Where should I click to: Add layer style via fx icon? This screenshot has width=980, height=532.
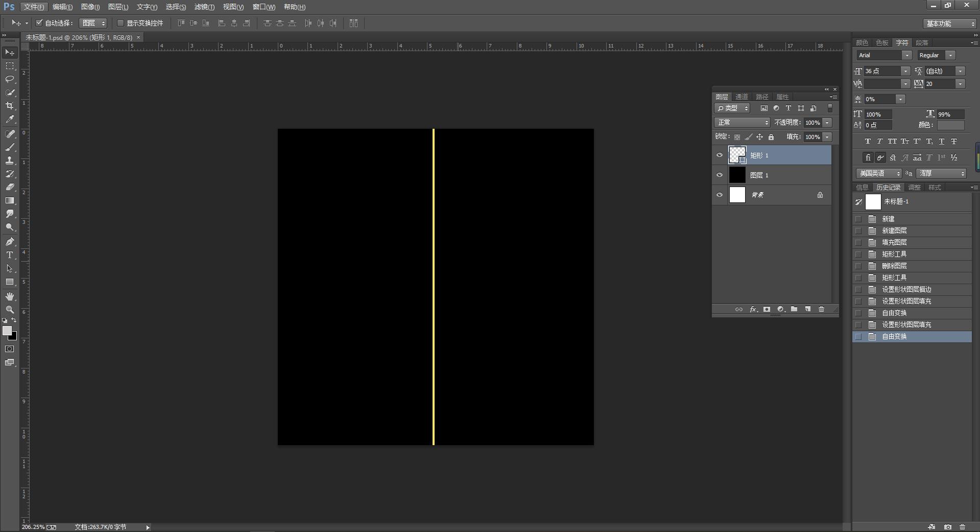(x=753, y=309)
